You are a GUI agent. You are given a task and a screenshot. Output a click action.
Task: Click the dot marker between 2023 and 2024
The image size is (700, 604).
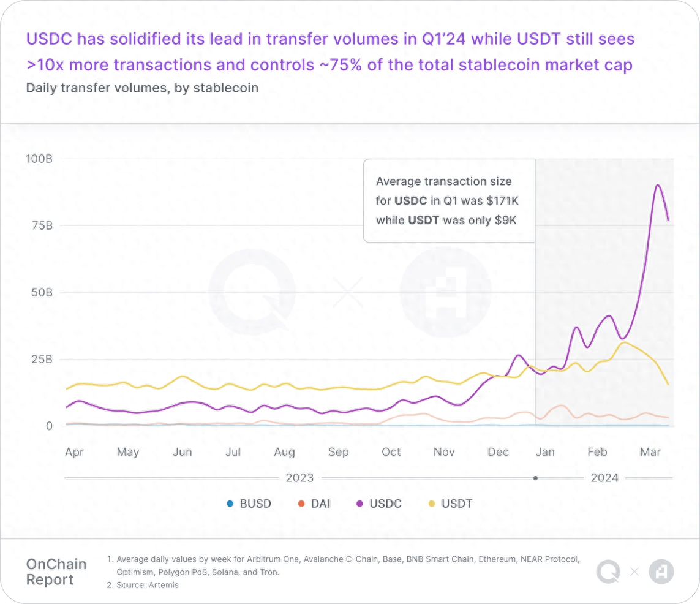[x=536, y=478]
